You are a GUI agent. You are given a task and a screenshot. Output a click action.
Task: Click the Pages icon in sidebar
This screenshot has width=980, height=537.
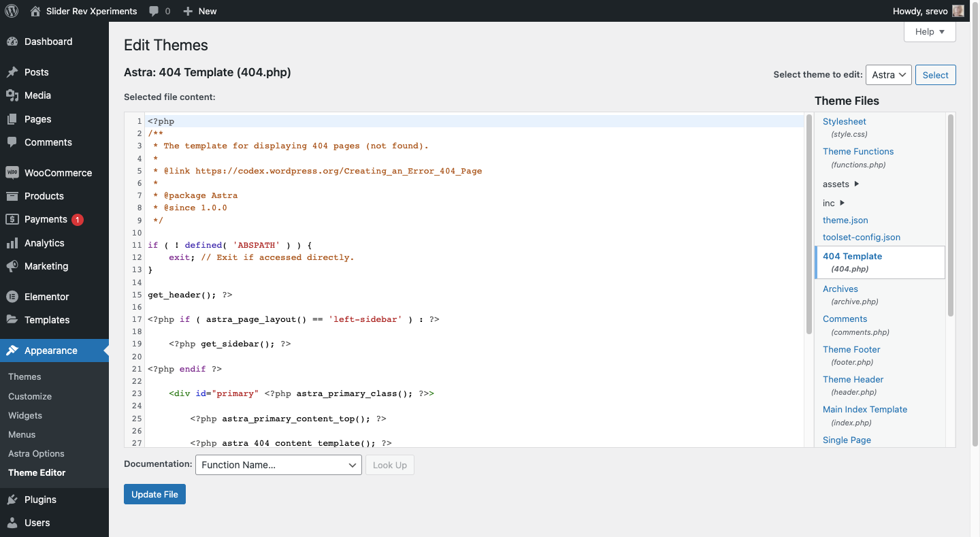coord(12,119)
